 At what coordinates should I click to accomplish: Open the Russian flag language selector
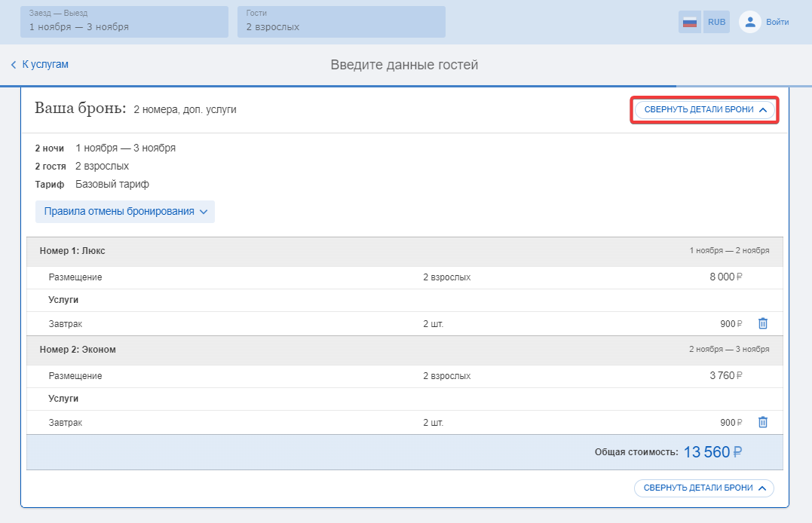[x=690, y=22]
